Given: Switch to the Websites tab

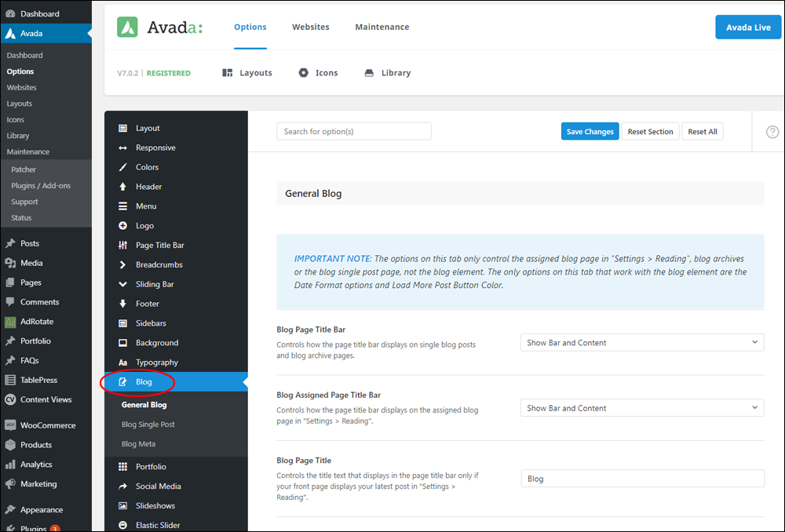Looking at the screenshot, I should 311,27.
